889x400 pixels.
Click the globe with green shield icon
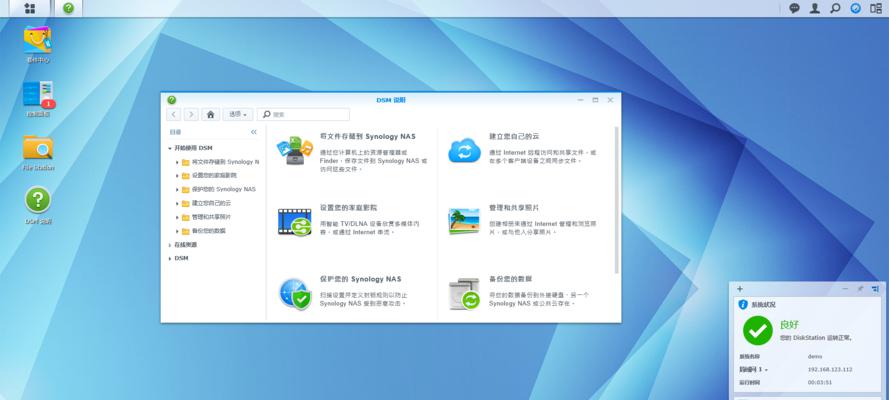[x=295, y=293]
